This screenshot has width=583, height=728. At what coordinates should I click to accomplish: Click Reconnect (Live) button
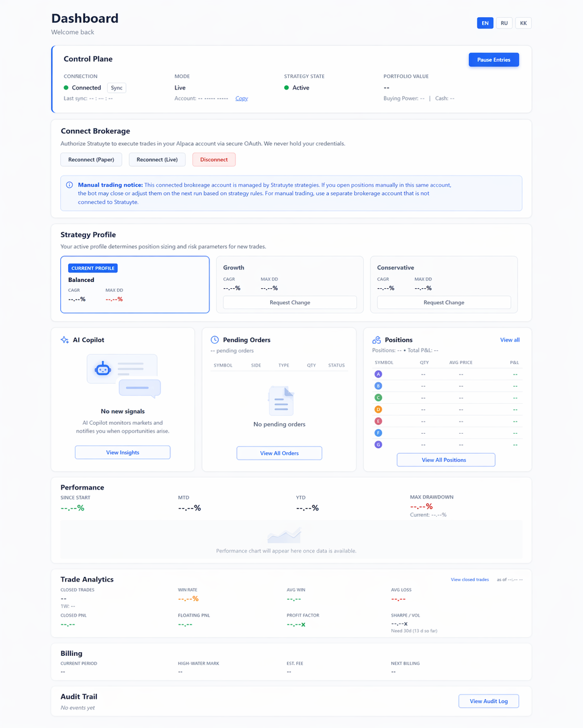click(x=157, y=159)
